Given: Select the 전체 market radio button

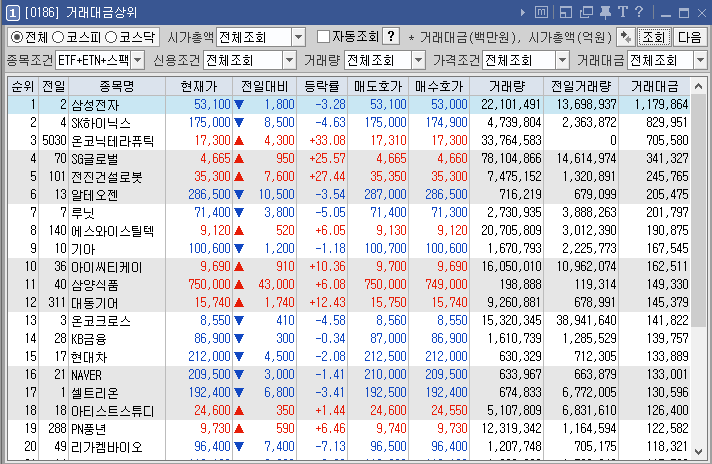Looking at the screenshot, I should [x=17, y=37].
